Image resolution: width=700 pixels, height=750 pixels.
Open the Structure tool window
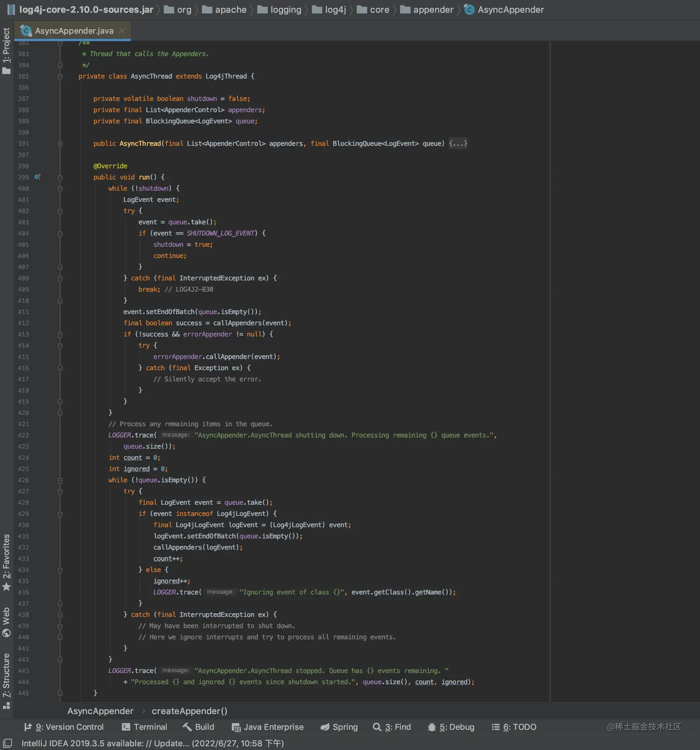6,681
